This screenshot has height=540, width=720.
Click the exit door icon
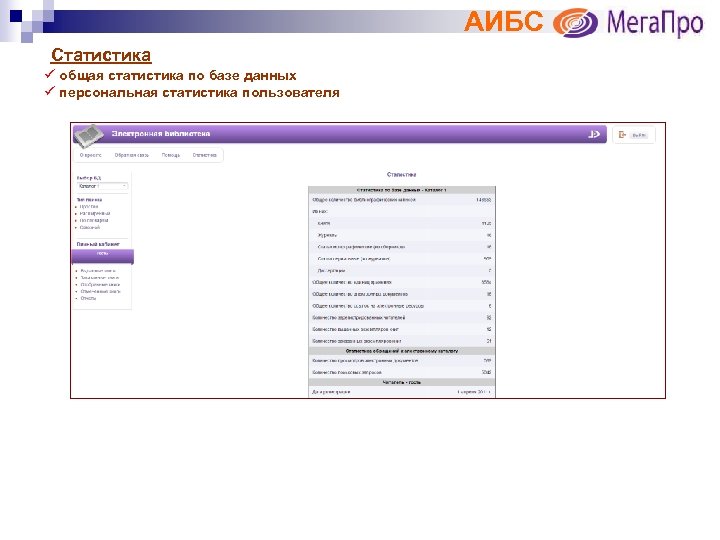click(x=623, y=135)
